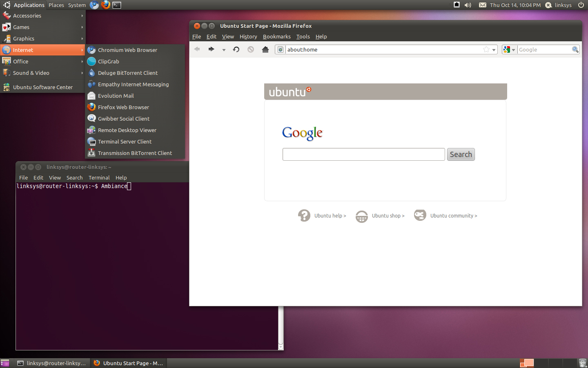Open ClipGrab from the Internet submenu

coord(135,61)
